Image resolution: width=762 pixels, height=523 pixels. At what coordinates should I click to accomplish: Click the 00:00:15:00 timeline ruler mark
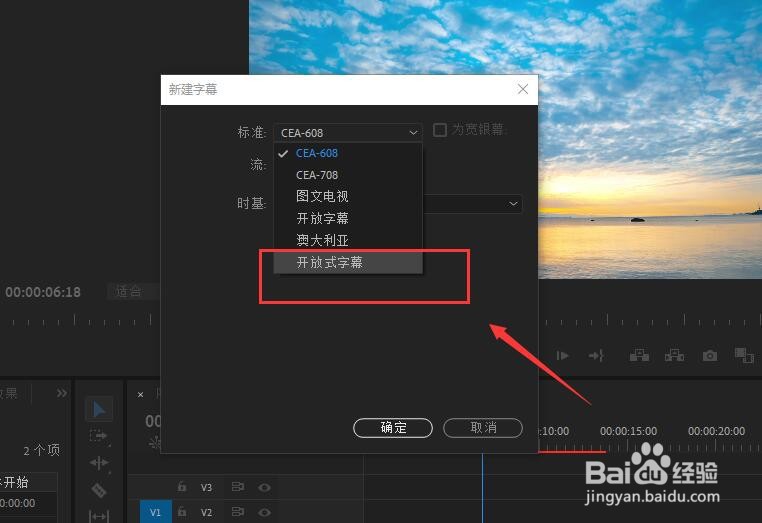(x=628, y=431)
